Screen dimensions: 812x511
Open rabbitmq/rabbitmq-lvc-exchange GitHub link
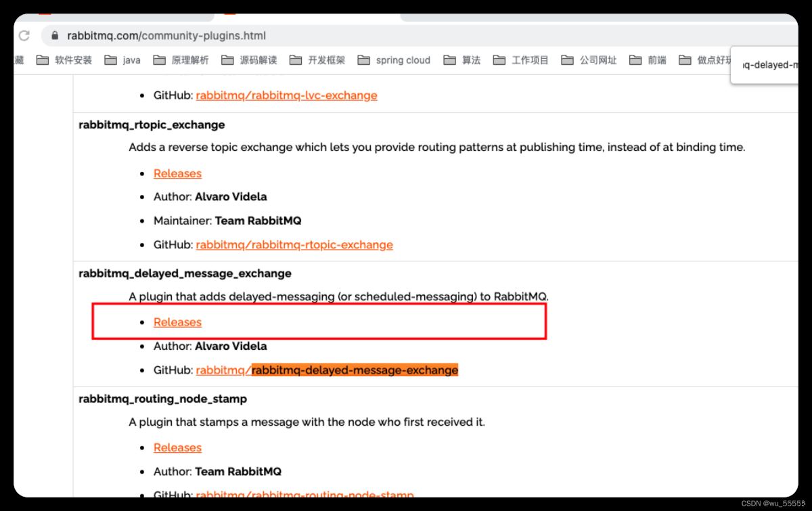[286, 95]
